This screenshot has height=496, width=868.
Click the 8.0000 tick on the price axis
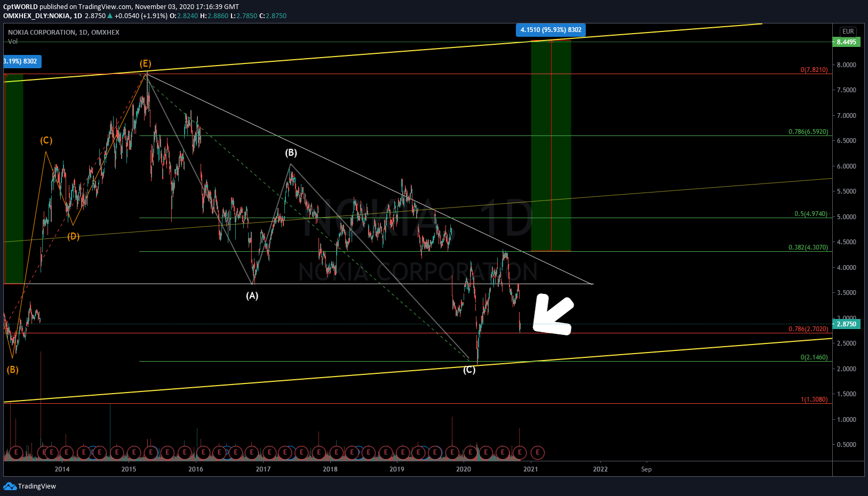[x=846, y=65]
